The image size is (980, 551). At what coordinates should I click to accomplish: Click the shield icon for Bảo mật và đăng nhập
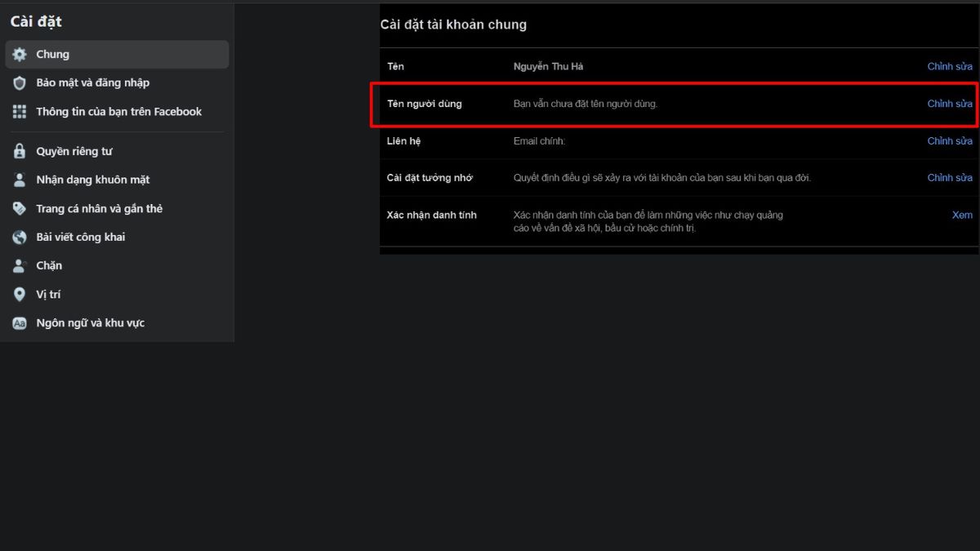[x=20, y=83]
